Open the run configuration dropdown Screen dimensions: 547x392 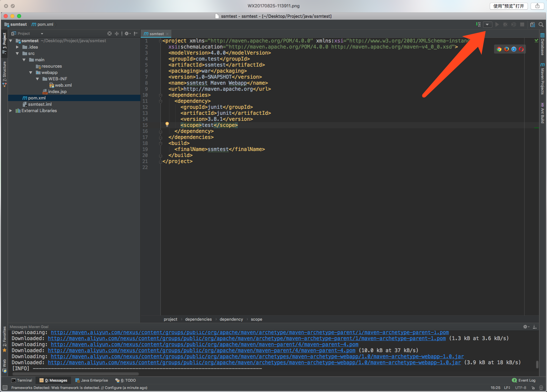(x=487, y=24)
